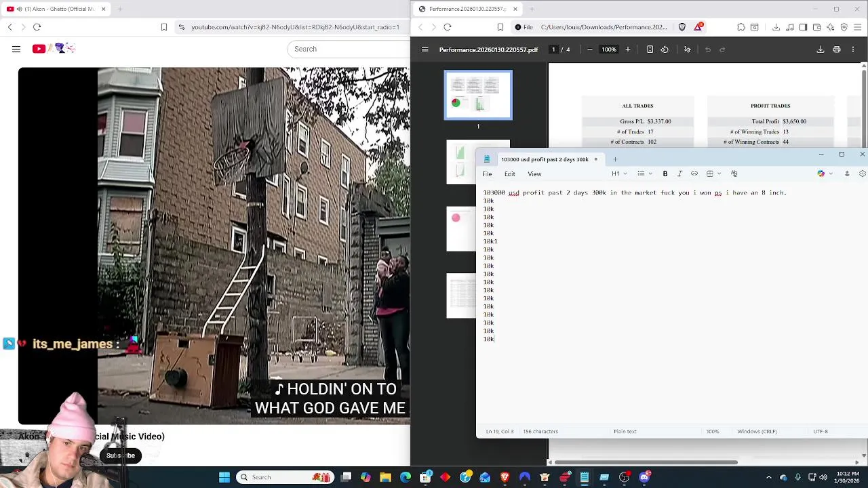Click the YouTube search box
The image size is (868, 488).
coord(349,49)
